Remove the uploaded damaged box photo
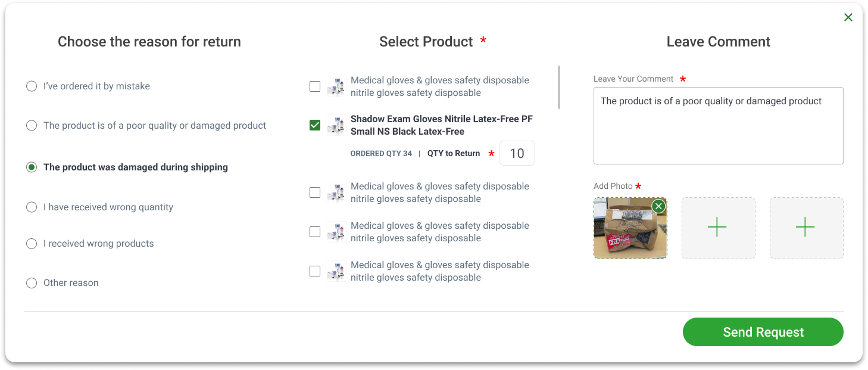 click(658, 206)
